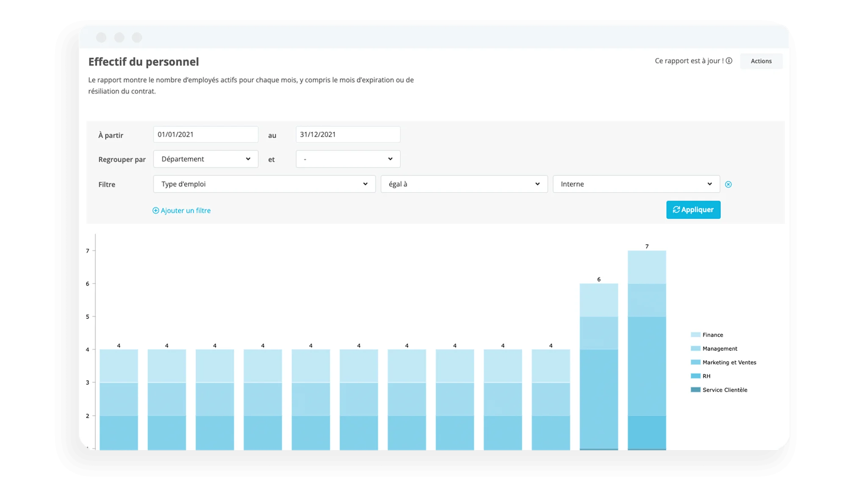Screen dimensions: 868x484
Task: Open the égal à operator dropdown
Action: (464, 184)
